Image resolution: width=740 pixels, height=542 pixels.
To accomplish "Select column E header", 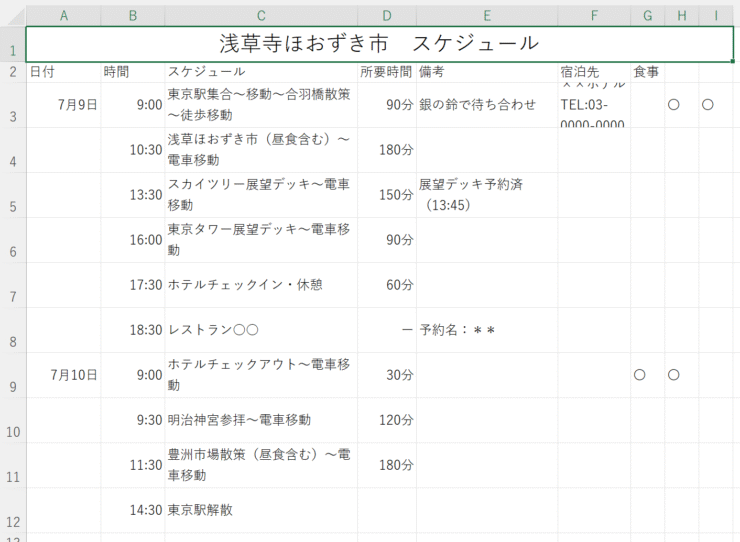I will [x=487, y=16].
